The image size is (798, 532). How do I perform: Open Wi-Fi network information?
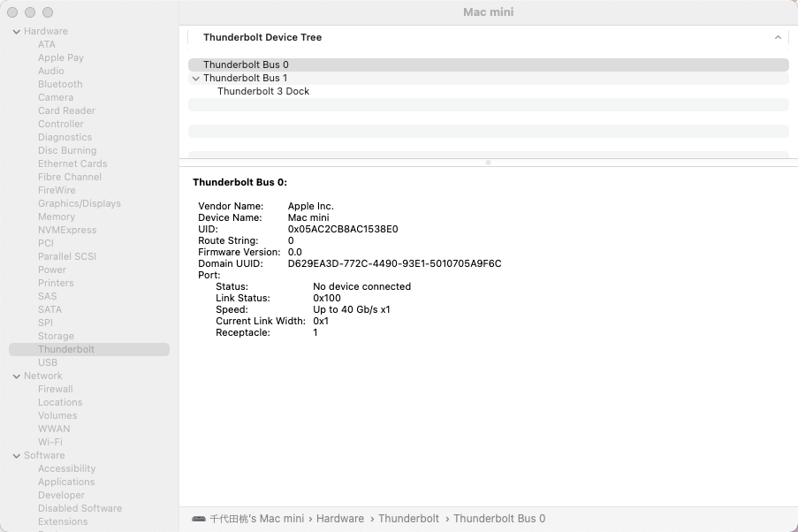click(x=49, y=442)
